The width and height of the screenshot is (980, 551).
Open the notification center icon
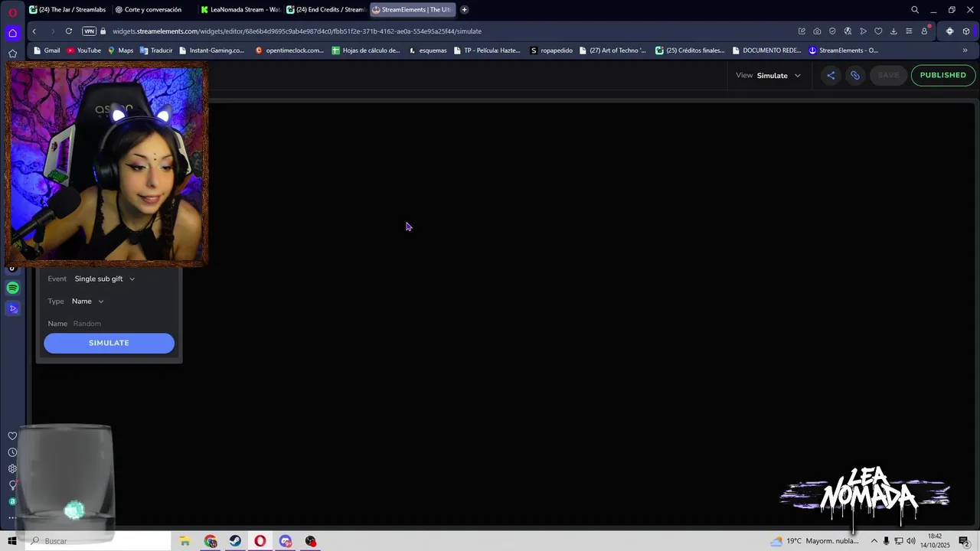965,541
